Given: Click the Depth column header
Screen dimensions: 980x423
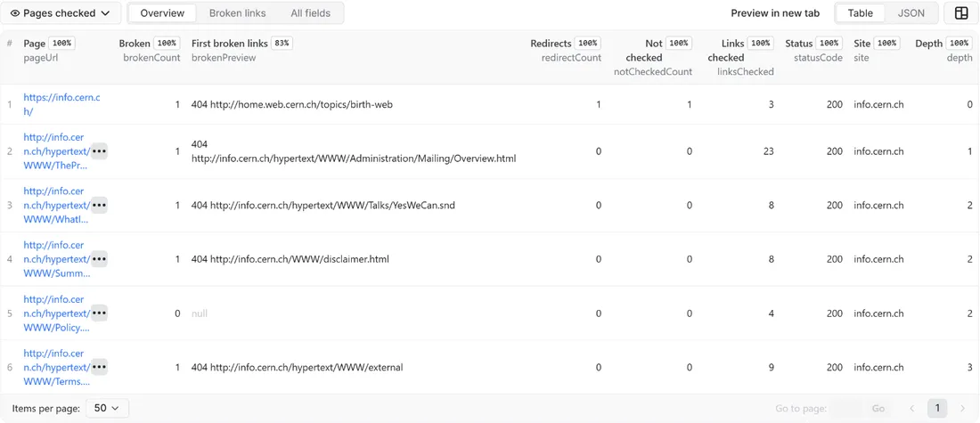Looking at the screenshot, I should coord(928,43).
